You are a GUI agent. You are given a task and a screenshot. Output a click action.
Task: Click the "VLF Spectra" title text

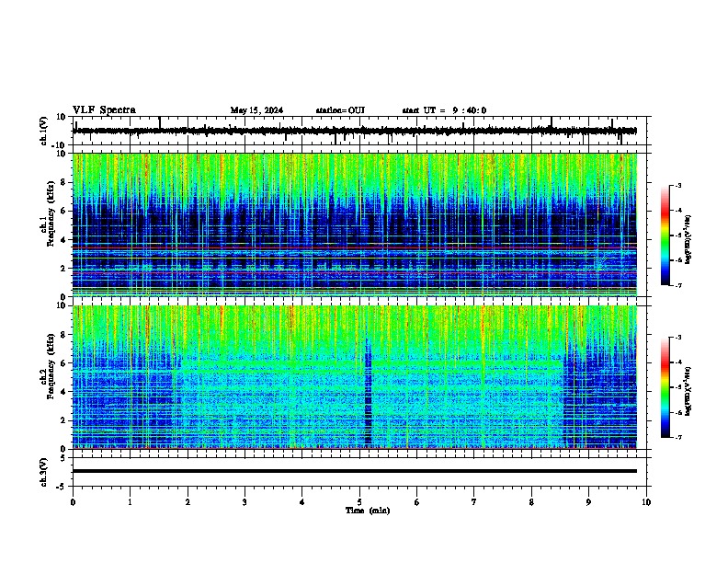[x=104, y=110]
